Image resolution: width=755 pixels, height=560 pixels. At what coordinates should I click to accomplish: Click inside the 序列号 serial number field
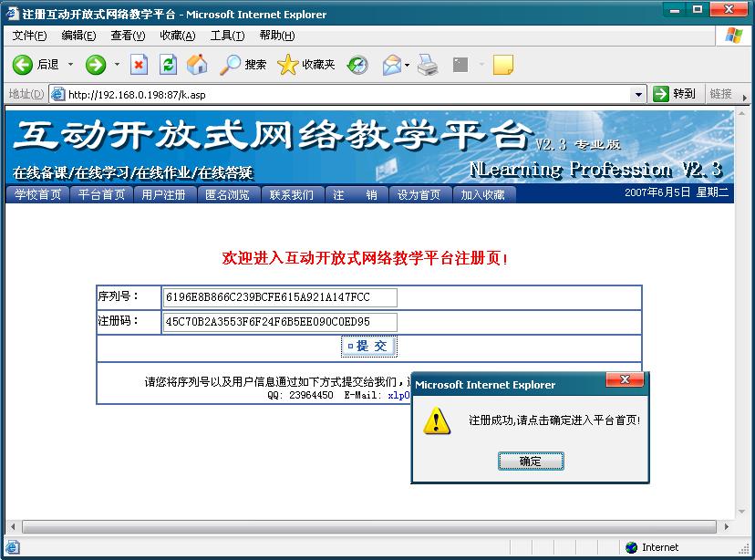(280, 298)
